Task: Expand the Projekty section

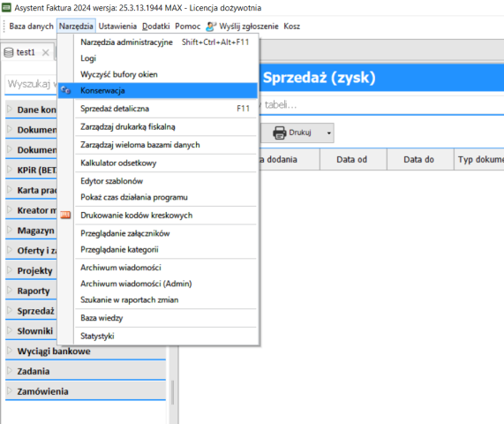Action: pos(10,270)
